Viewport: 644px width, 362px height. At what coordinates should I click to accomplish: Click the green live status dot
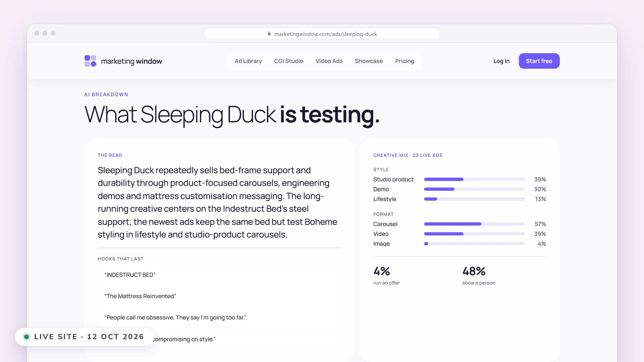coord(26,337)
